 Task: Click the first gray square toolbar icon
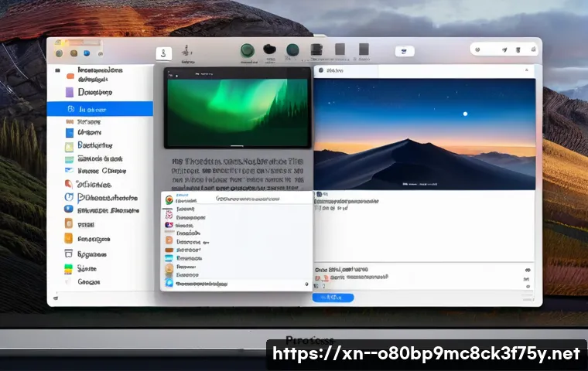[316, 50]
